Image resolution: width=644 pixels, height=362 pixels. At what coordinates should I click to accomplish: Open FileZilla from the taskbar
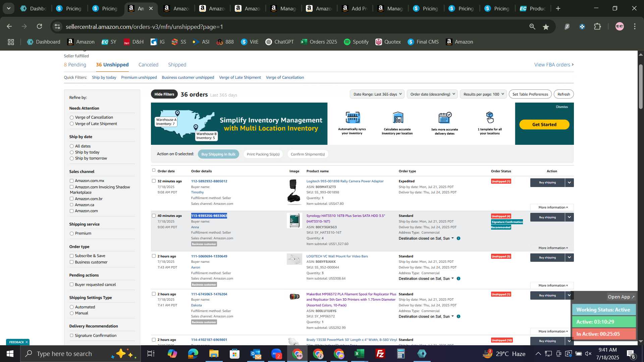tap(380, 354)
